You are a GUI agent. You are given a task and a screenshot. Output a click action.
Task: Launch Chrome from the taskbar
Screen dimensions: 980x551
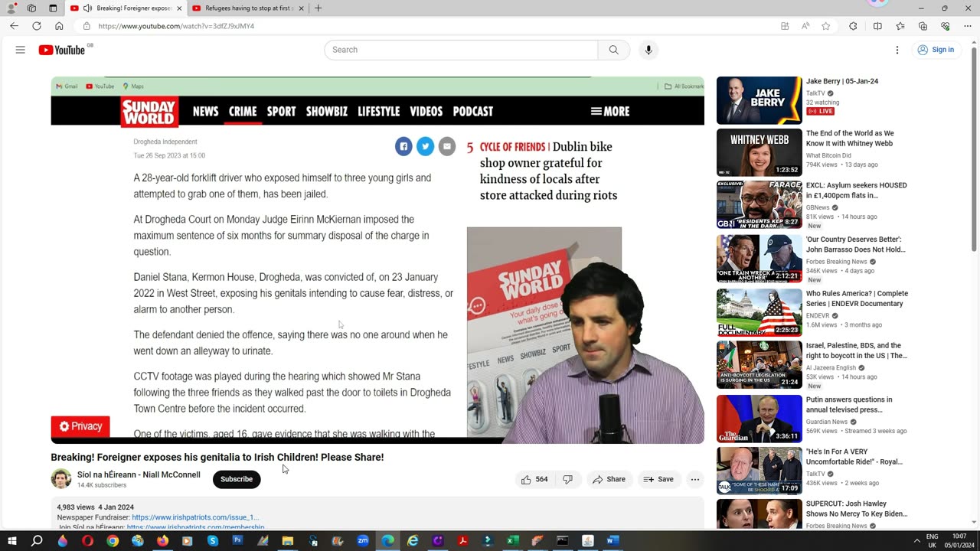[113, 540]
